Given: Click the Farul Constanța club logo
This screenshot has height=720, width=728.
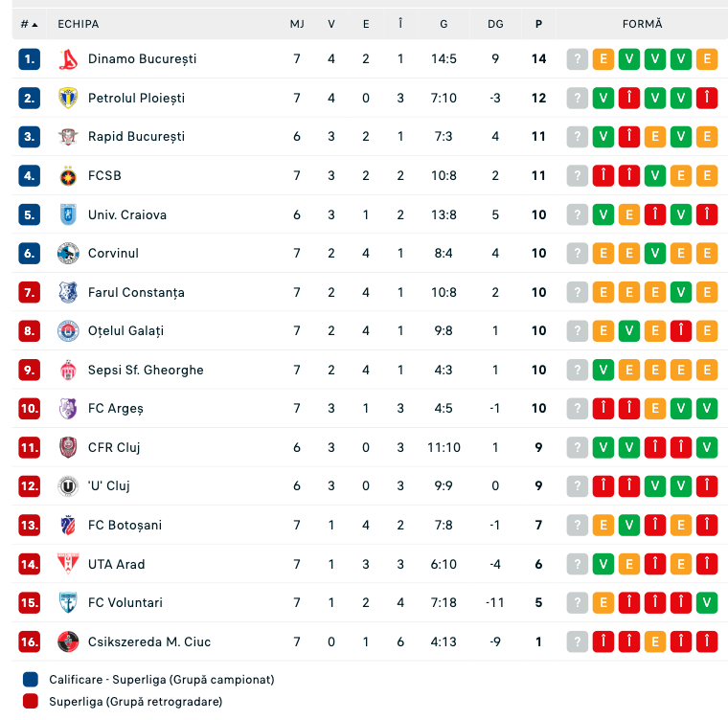Looking at the screenshot, I should 68,292.
